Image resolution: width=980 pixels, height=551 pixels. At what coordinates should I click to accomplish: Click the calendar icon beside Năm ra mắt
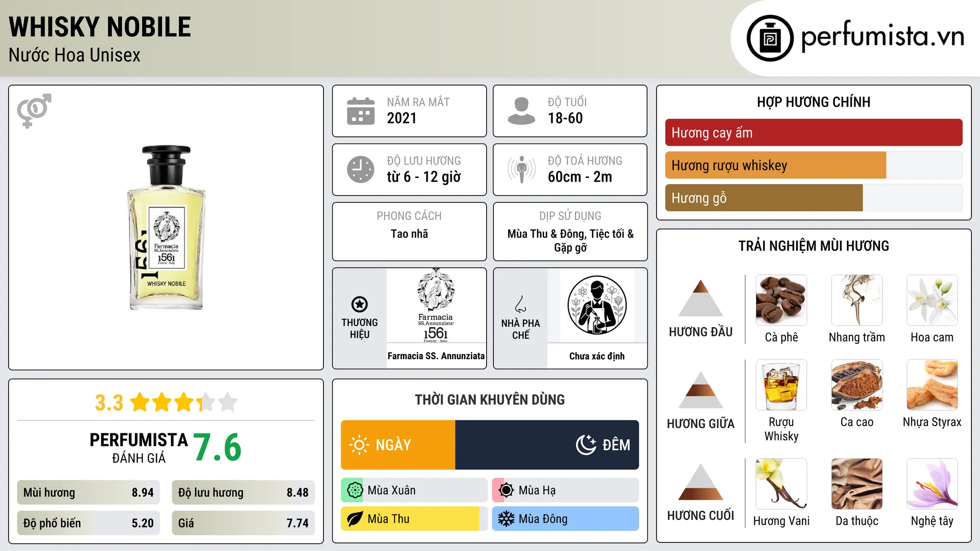[361, 111]
